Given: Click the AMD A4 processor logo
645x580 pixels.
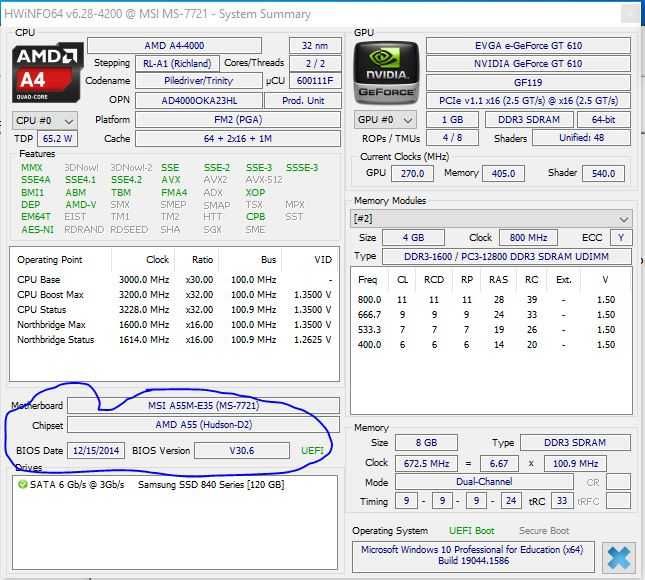Looking at the screenshot, I should (47, 72).
